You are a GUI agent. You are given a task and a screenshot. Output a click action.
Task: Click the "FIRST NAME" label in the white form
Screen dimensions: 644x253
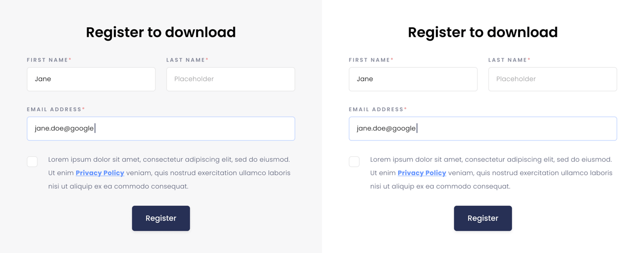click(x=370, y=60)
